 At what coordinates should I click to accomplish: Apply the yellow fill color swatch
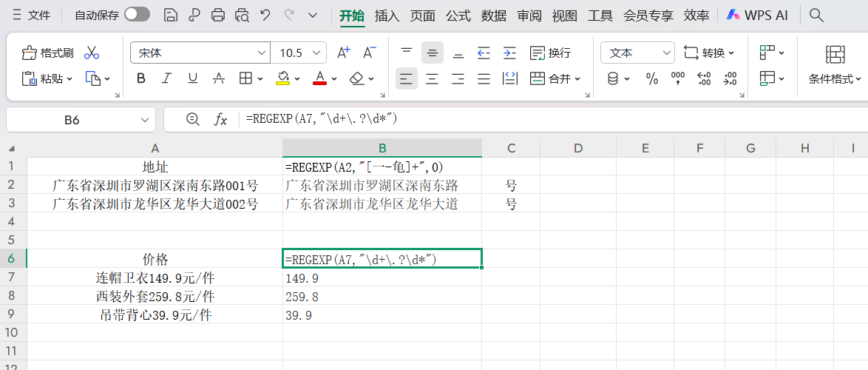pyautogui.click(x=282, y=78)
